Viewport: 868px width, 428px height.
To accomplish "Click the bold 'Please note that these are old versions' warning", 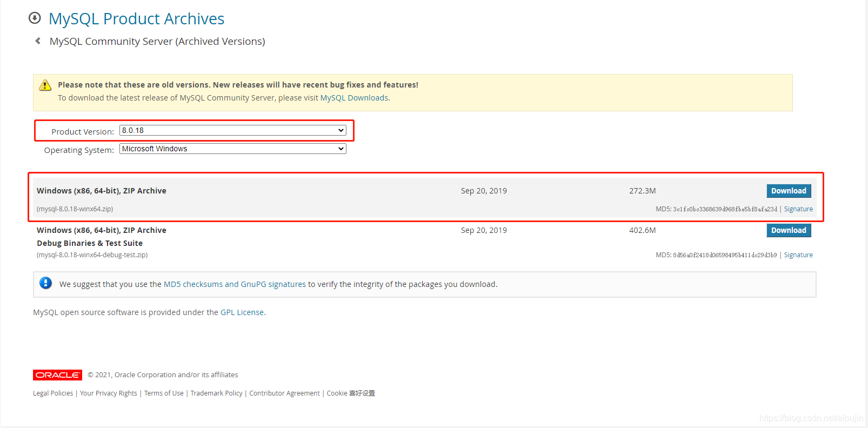I will [x=238, y=85].
